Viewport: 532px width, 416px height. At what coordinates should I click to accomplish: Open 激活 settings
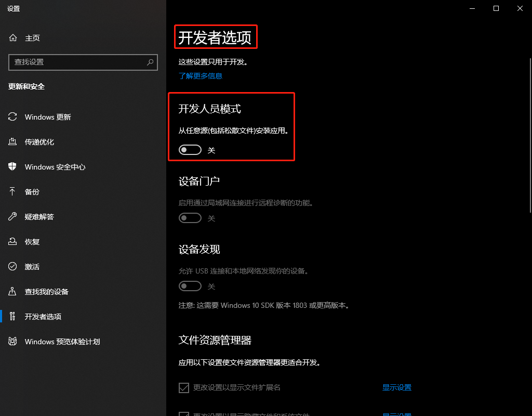[x=32, y=266]
